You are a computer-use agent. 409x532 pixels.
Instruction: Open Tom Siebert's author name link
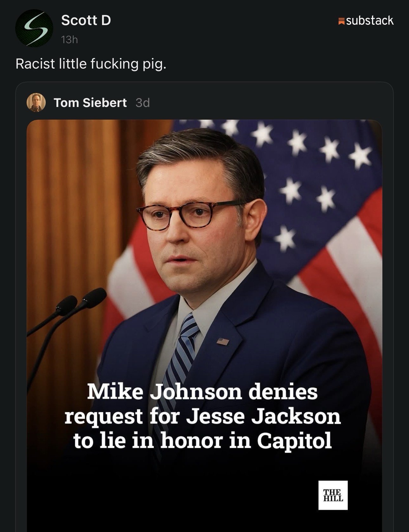pyautogui.click(x=90, y=103)
